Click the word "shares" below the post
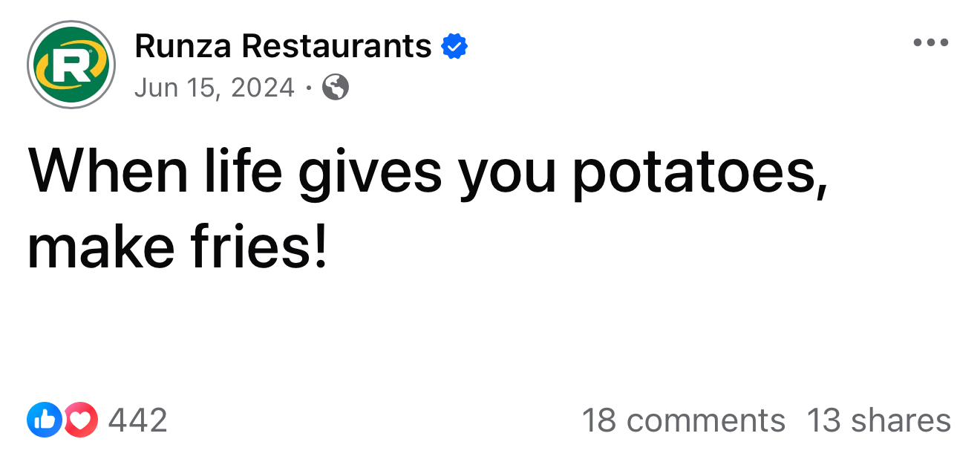 901,420
